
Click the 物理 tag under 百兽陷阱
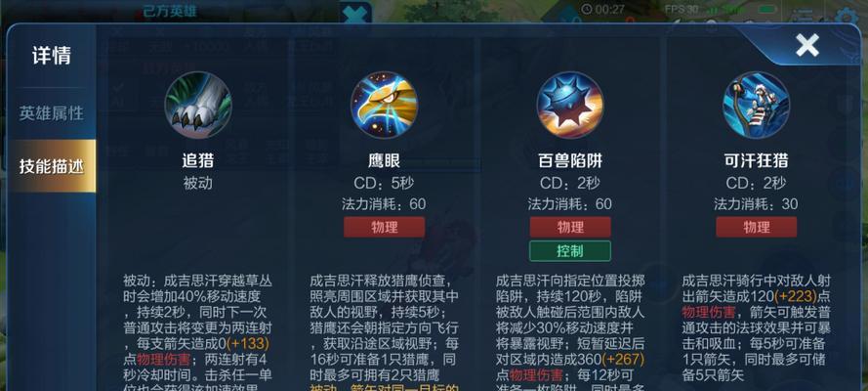coord(570,227)
